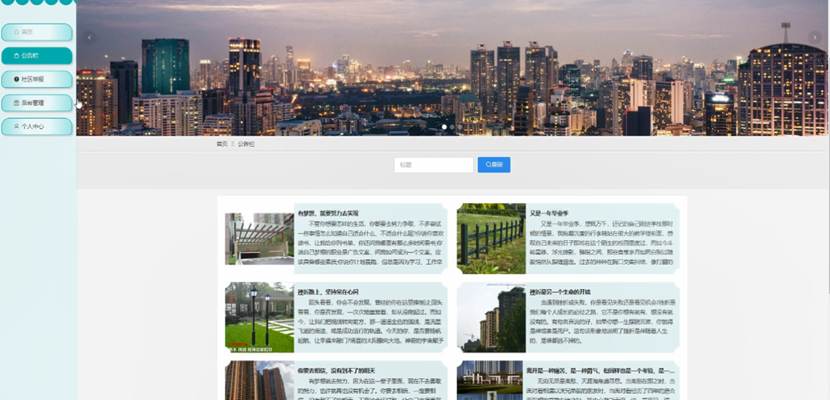Open the 首页 home item in sidebar
Image resolution: width=830 pixels, height=400 pixels.
coord(37,32)
